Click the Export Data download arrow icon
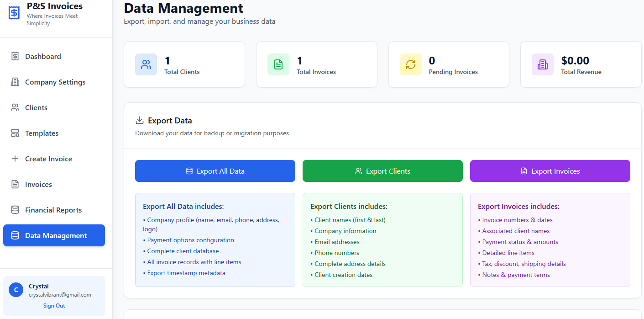This screenshot has height=319, width=644. 139,120
